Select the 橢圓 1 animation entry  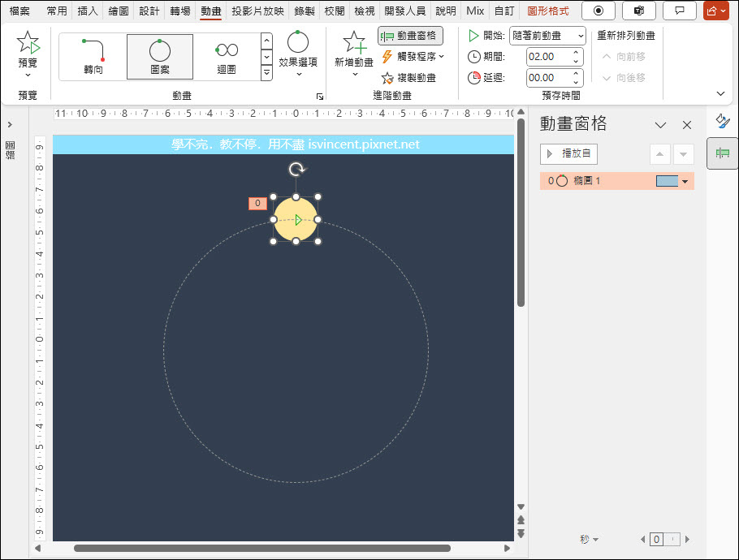[x=617, y=181]
